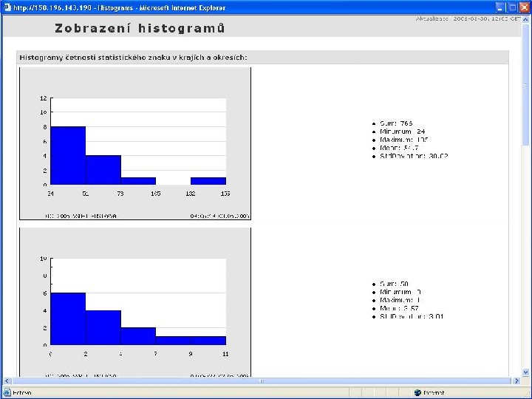Image resolution: width=532 pixels, height=399 pixels.
Task: Click the 'Hotovo' status bar text
Action: pos(22,393)
